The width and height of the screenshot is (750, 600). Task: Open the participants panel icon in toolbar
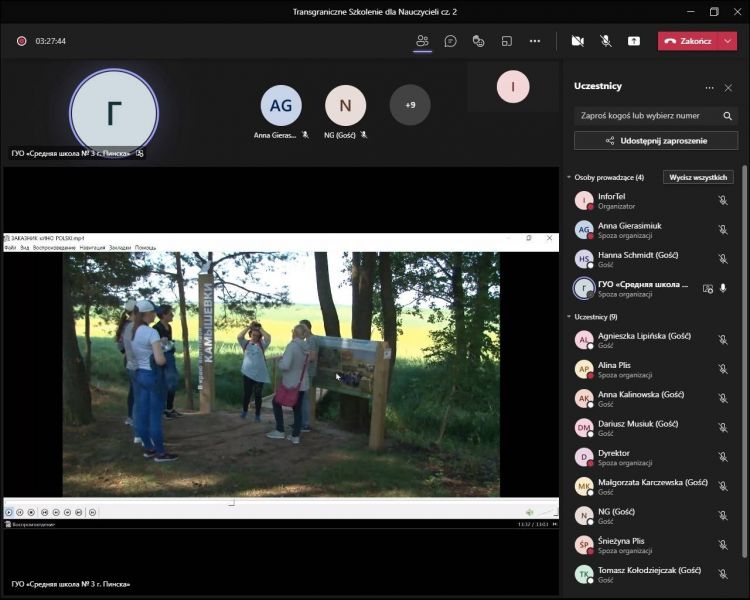tap(422, 41)
